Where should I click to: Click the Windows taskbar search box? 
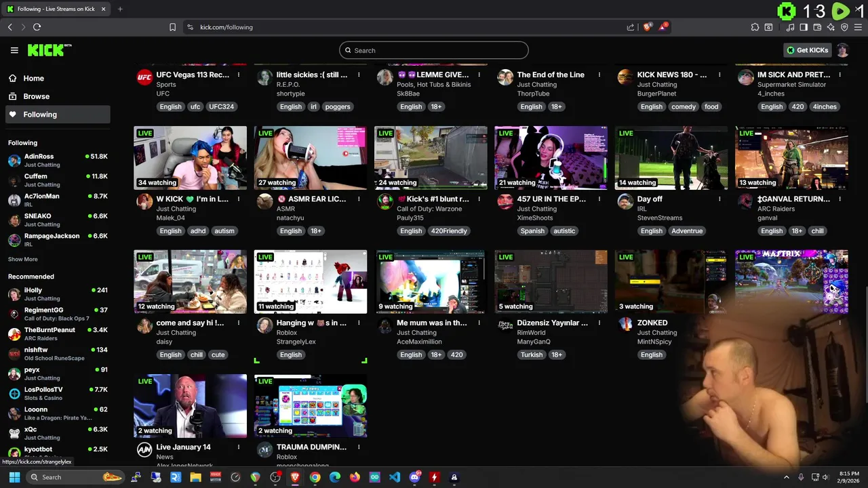point(75,477)
